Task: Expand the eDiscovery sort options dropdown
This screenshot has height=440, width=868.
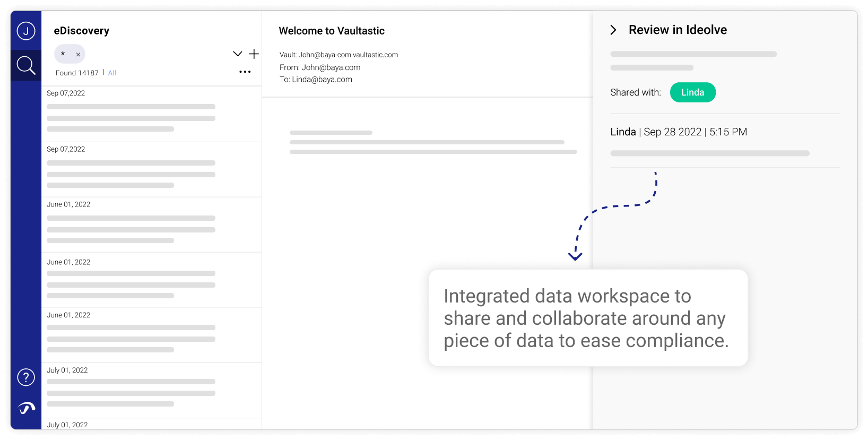Action: tap(237, 54)
